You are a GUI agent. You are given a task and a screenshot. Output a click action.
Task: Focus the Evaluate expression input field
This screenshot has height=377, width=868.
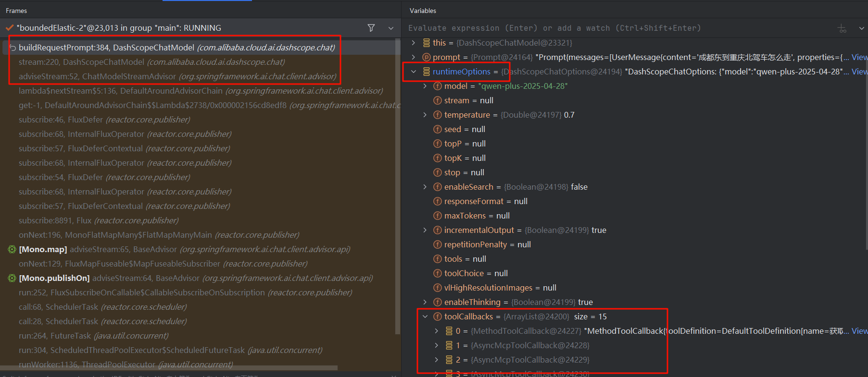pos(620,28)
